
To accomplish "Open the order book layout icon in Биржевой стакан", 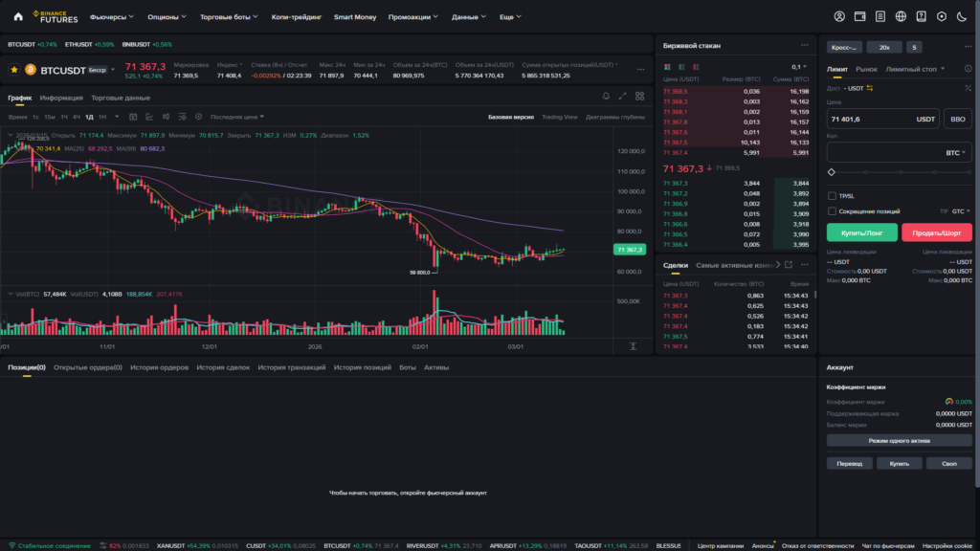I will (x=667, y=67).
